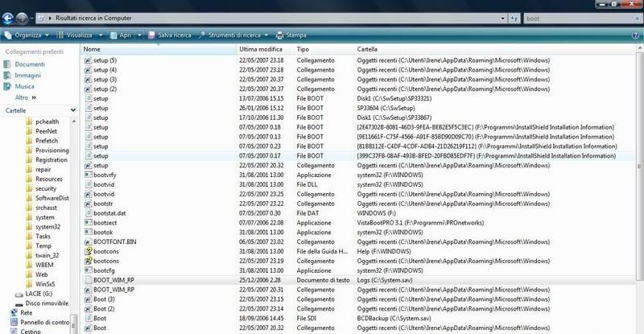Click Salva ricerca in the toolbar
The image size is (644, 334).
[170, 35]
